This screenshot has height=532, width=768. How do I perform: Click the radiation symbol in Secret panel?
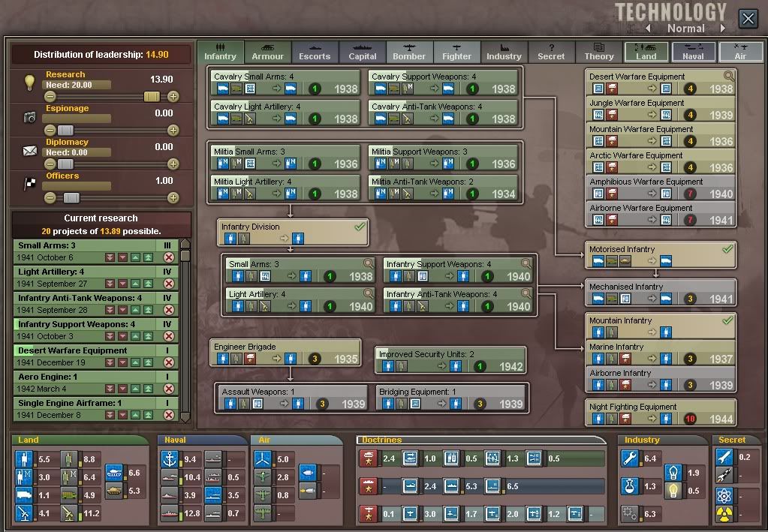point(724,515)
